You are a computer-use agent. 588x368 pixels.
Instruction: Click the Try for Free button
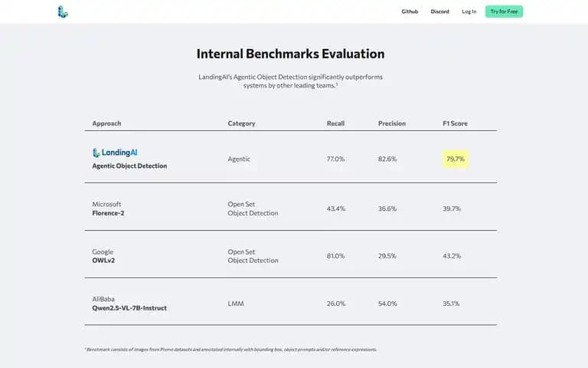(x=504, y=11)
